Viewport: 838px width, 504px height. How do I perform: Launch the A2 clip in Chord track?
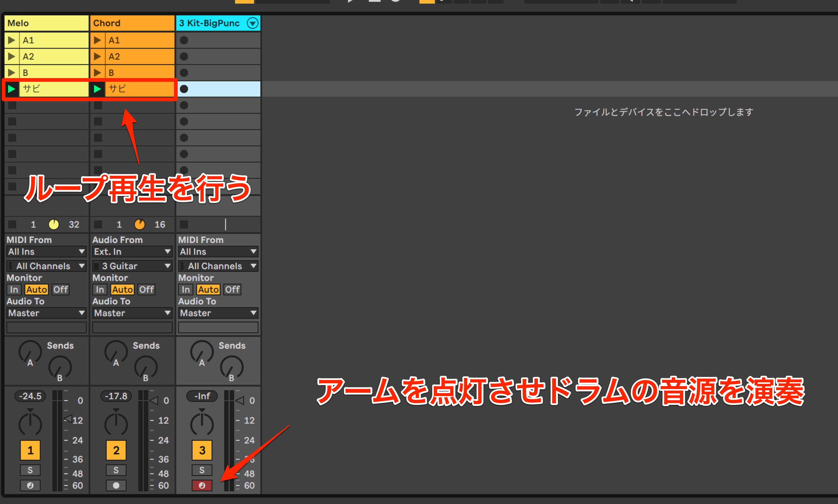tap(98, 56)
